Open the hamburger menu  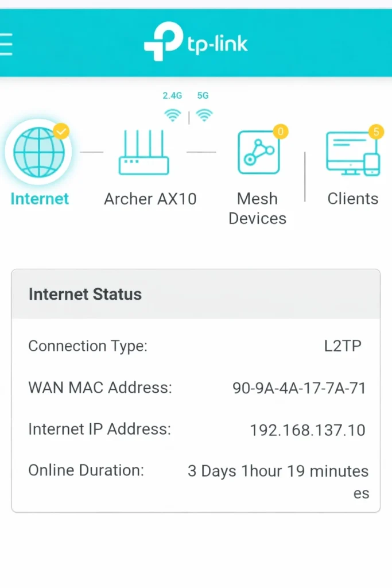6,44
